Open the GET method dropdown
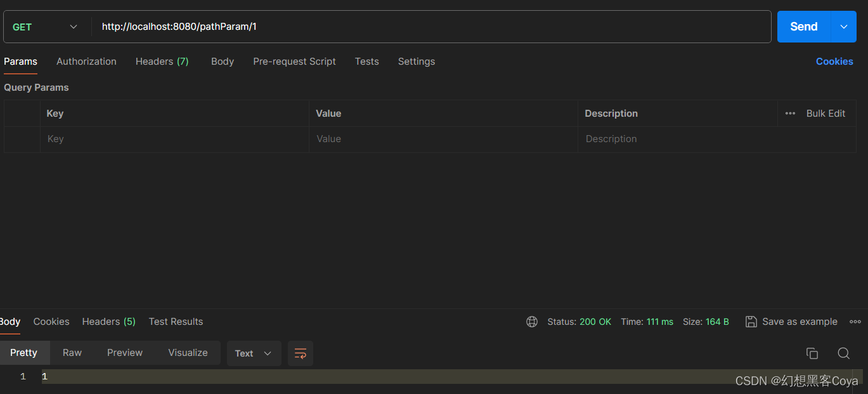The height and width of the screenshot is (394, 868). tap(46, 27)
